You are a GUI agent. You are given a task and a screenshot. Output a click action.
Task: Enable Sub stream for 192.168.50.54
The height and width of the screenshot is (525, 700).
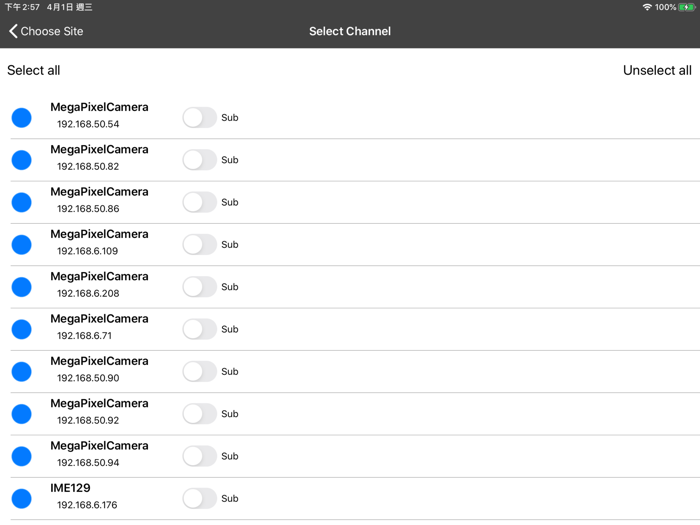pyautogui.click(x=200, y=118)
